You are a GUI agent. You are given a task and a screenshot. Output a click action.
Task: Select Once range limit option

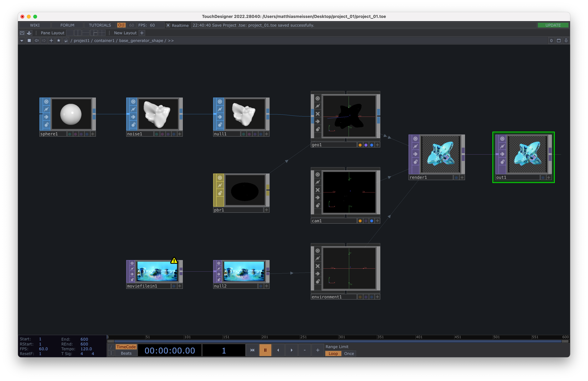349,353
